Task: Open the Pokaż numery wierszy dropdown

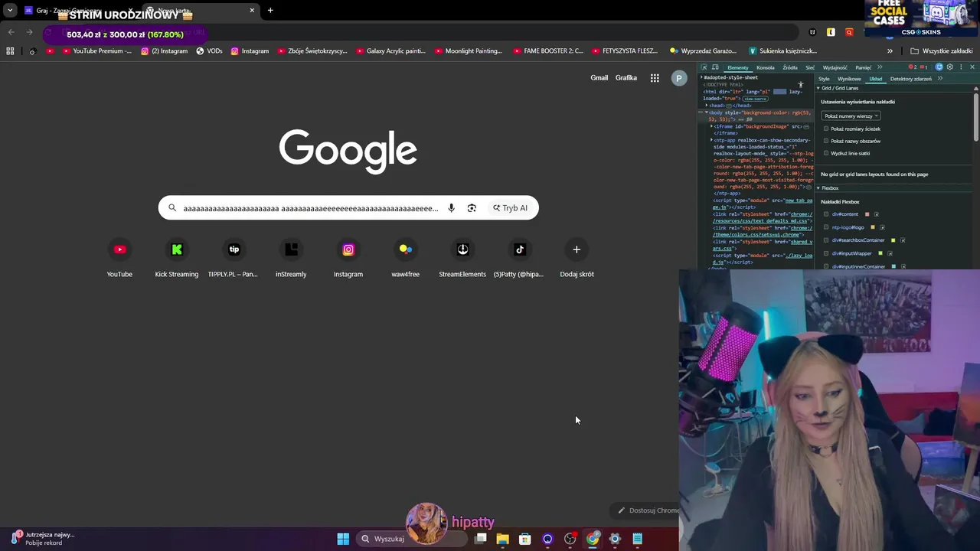Action: 851,116
